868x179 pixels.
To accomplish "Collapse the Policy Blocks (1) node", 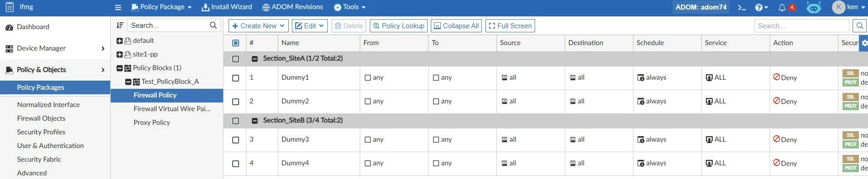I will [x=120, y=68].
